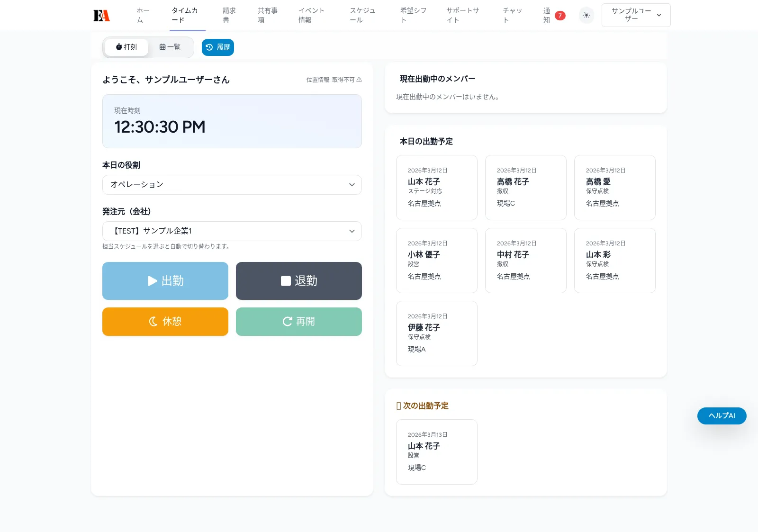Screen dimensions: 758x532
Task: Select the 2026年3月13日 next schedule card
Action: [x=436, y=452]
